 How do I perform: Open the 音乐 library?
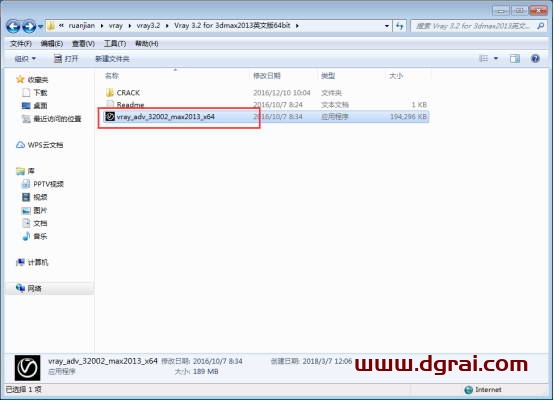click(x=40, y=236)
